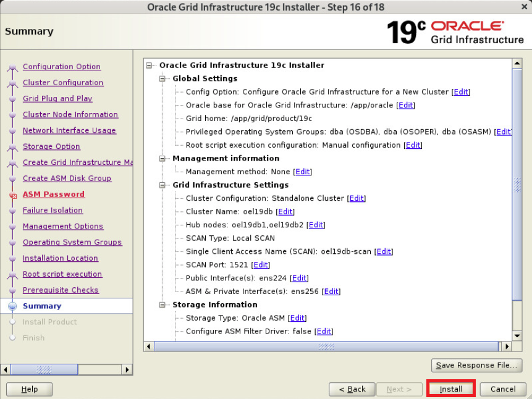Save Response File button
The width and height of the screenshot is (532, 399).
[x=476, y=365]
